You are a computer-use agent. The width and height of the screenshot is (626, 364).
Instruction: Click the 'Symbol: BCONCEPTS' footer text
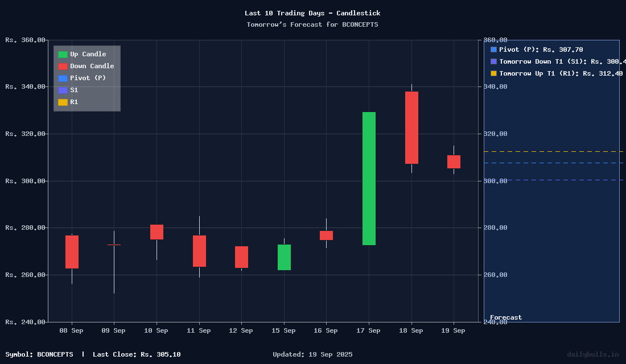(x=39, y=354)
